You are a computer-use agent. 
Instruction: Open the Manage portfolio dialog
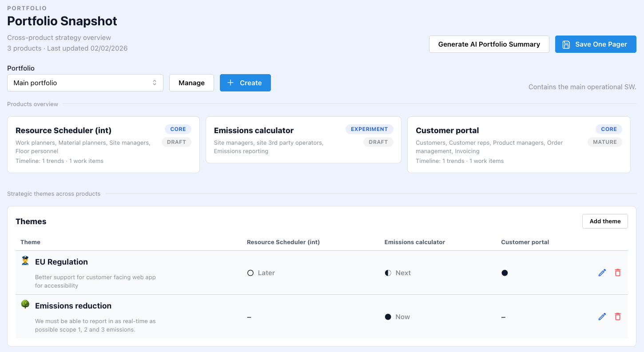[x=191, y=83]
